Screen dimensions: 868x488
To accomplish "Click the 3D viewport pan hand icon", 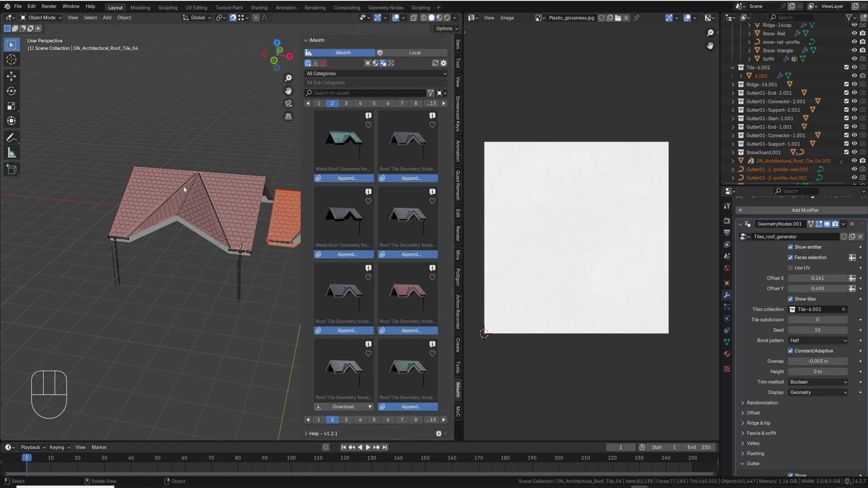I will coord(288,91).
